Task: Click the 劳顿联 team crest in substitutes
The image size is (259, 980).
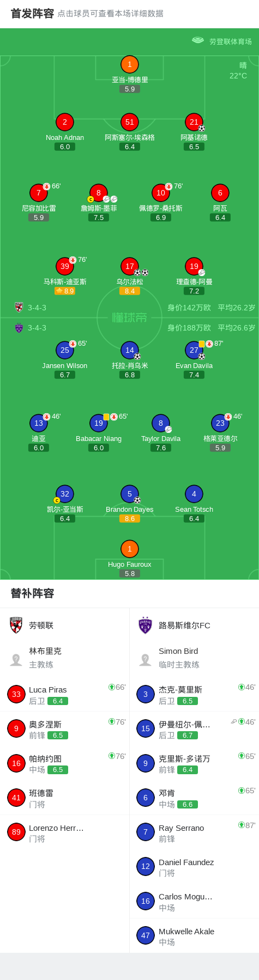Action: [x=16, y=625]
